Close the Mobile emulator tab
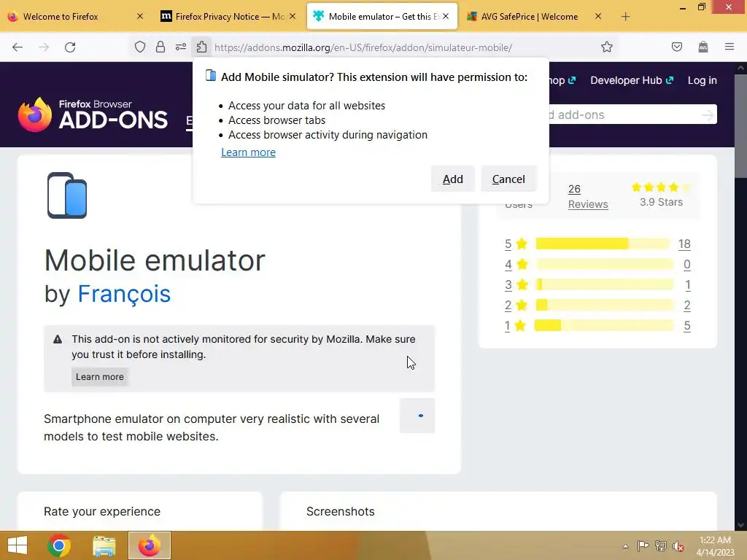747x560 pixels. coord(446,16)
